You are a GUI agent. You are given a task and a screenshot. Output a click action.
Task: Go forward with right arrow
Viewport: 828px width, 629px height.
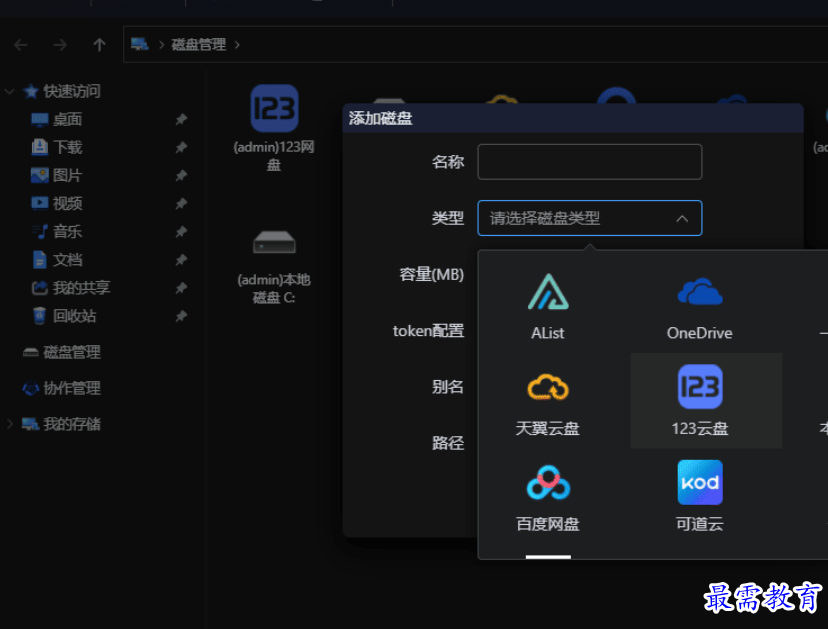point(60,45)
